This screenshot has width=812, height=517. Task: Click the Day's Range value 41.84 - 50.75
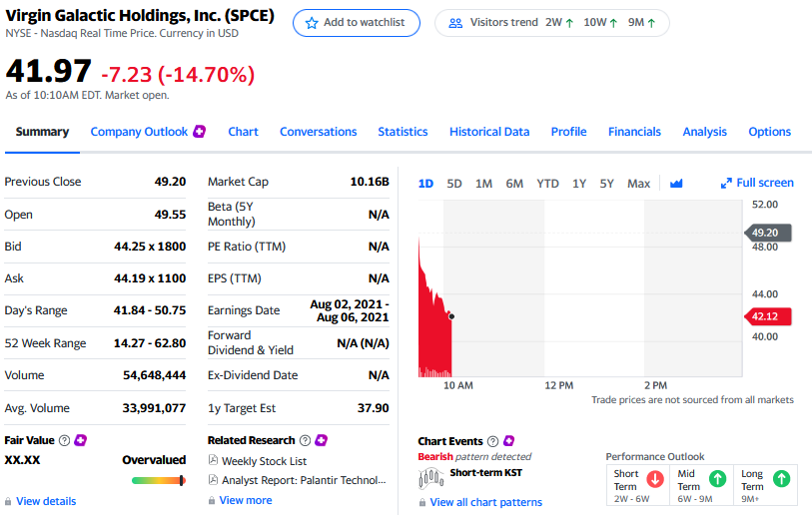(150, 310)
